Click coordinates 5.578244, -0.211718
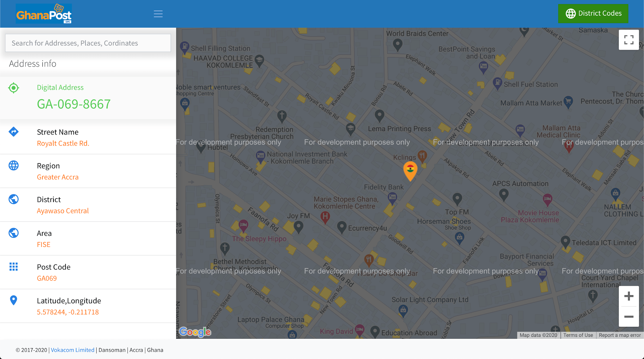 68,312
